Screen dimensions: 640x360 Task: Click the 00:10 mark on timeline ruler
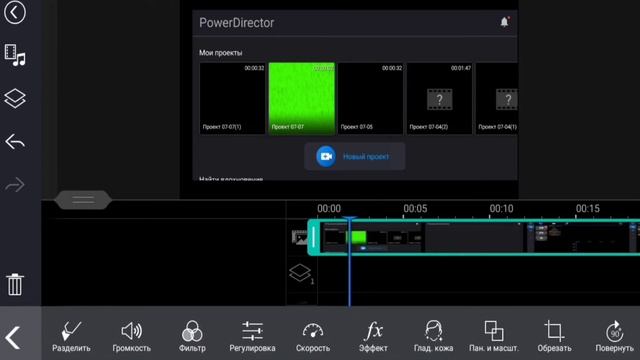[x=501, y=209]
